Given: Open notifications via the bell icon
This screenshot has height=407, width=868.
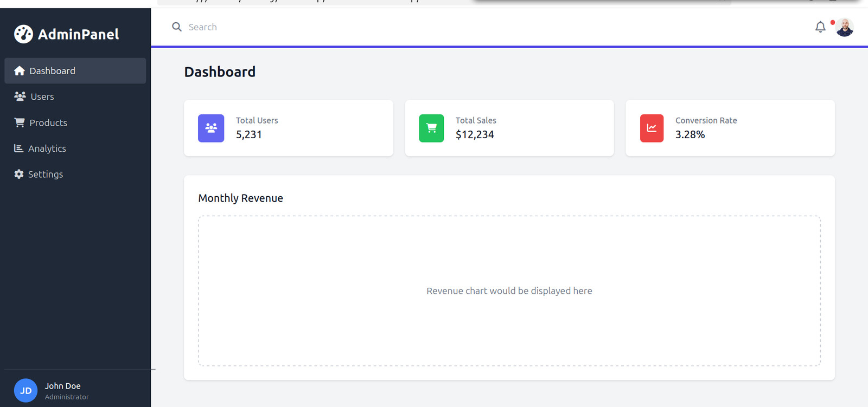Looking at the screenshot, I should (x=820, y=27).
